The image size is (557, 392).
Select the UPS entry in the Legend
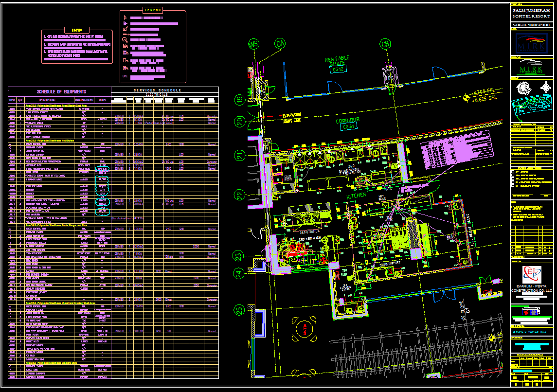[125, 76]
